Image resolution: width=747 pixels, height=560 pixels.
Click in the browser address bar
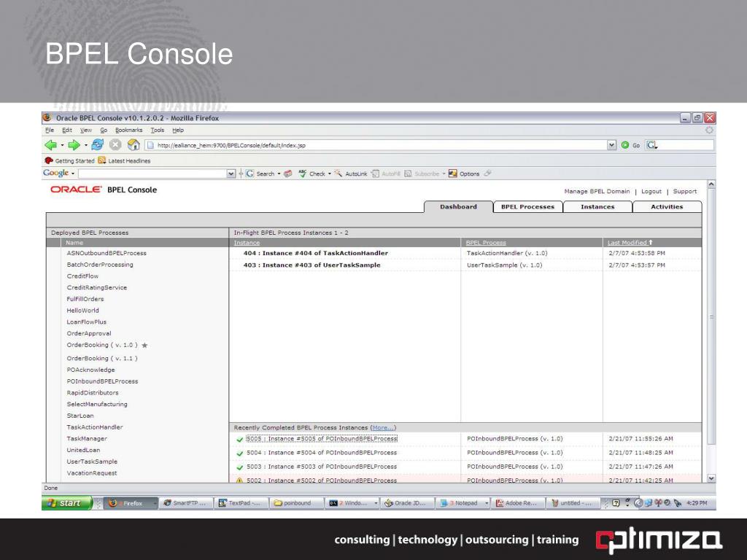tap(376, 145)
